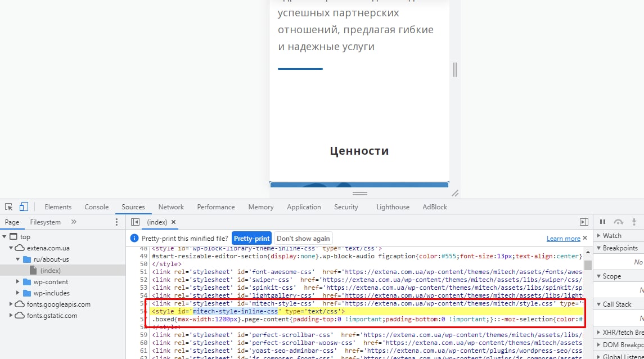Show more navigator tabs chevron
The width and height of the screenshot is (644, 359).
[74, 222]
